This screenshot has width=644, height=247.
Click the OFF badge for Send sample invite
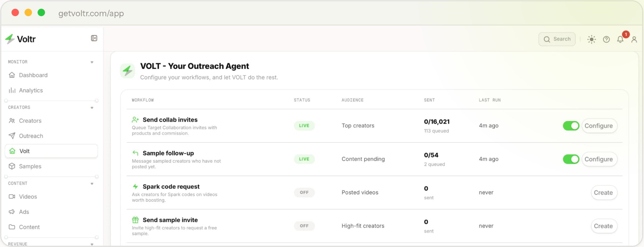304,226
